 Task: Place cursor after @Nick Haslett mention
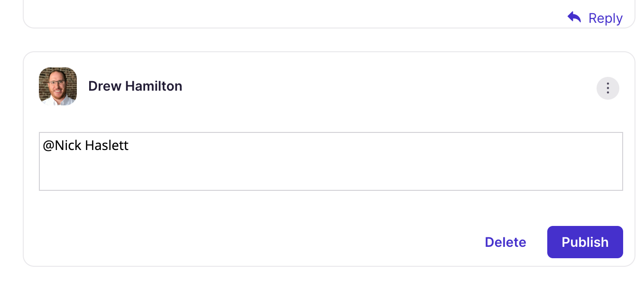(x=129, y=145)
